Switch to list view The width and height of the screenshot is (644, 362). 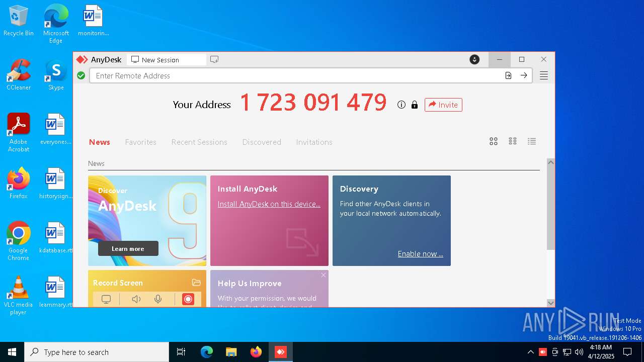point(532,142)
